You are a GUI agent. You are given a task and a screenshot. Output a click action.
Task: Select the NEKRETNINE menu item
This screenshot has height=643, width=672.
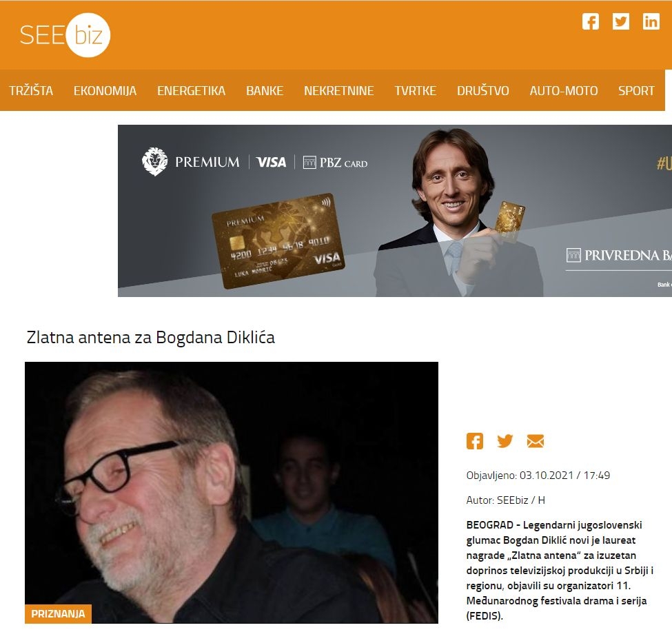[x=338, y=91]
